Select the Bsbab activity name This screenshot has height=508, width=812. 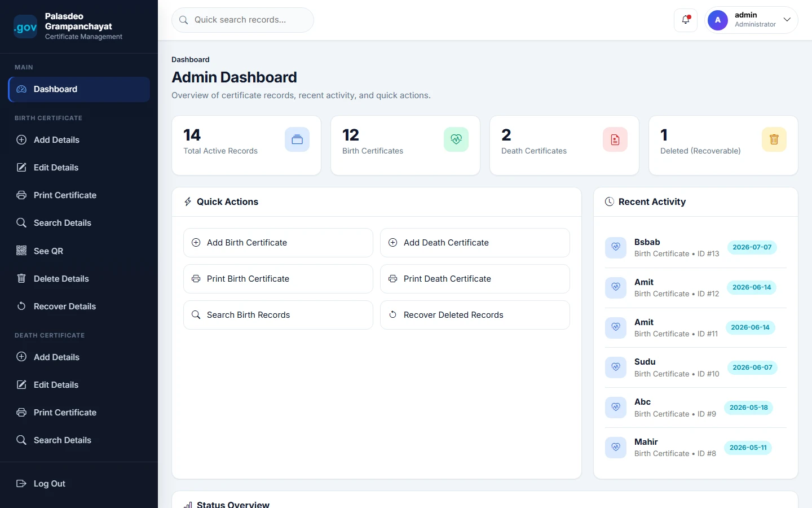pyautogui.click(x=647, y=242)
